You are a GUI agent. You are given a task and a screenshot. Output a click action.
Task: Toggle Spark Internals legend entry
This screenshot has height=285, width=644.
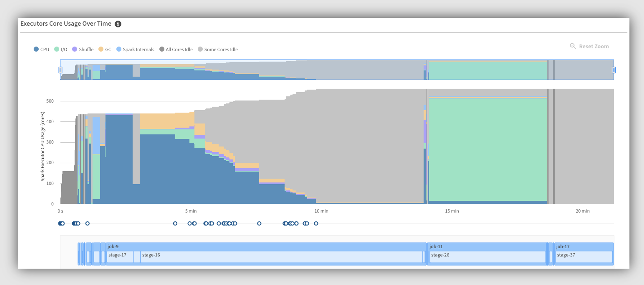point(135,49)
